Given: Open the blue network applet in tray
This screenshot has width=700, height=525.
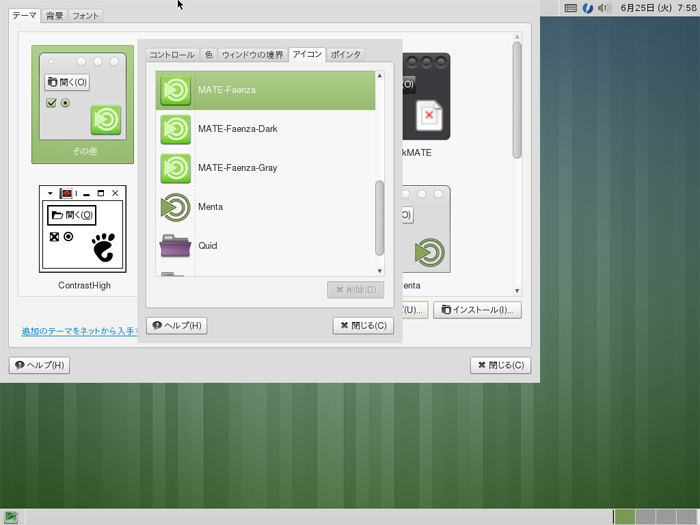Looking at the screenshot, I should [x=588, y=8].
